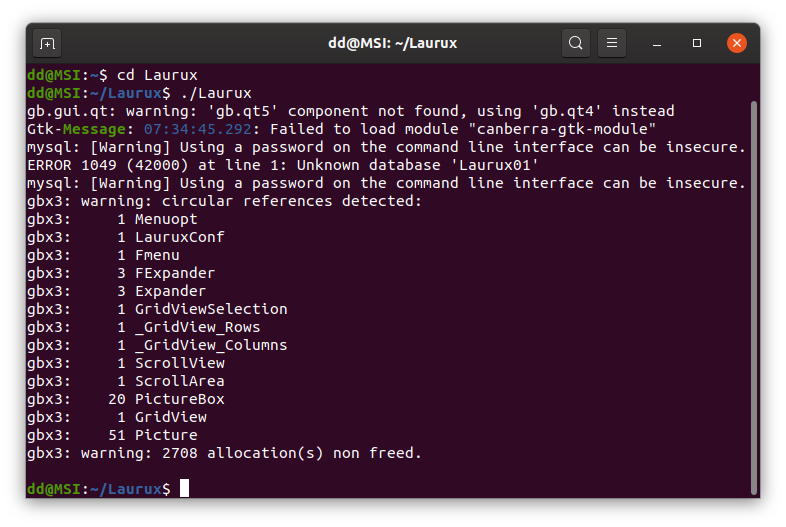
Task: Click the window title dd@MSI: ~/Laurux
Action: coord(392,43)
